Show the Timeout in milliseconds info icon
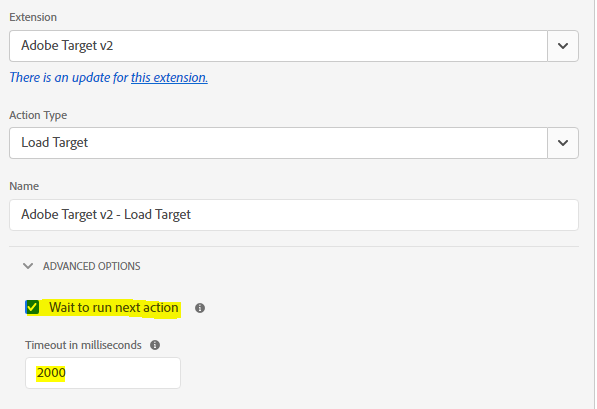The width and height of the screenshot is (597, 409). [155, 345]
